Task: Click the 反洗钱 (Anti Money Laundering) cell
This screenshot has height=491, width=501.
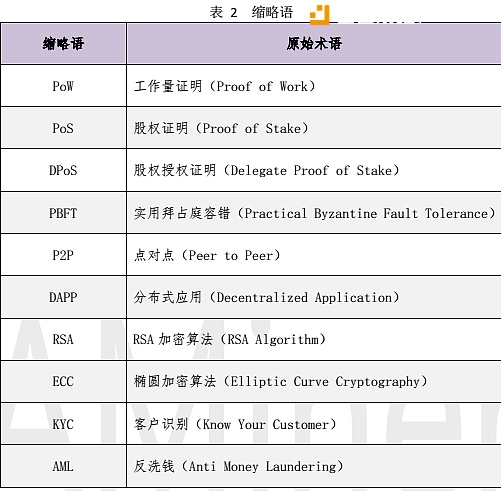Action: [314, 466]
